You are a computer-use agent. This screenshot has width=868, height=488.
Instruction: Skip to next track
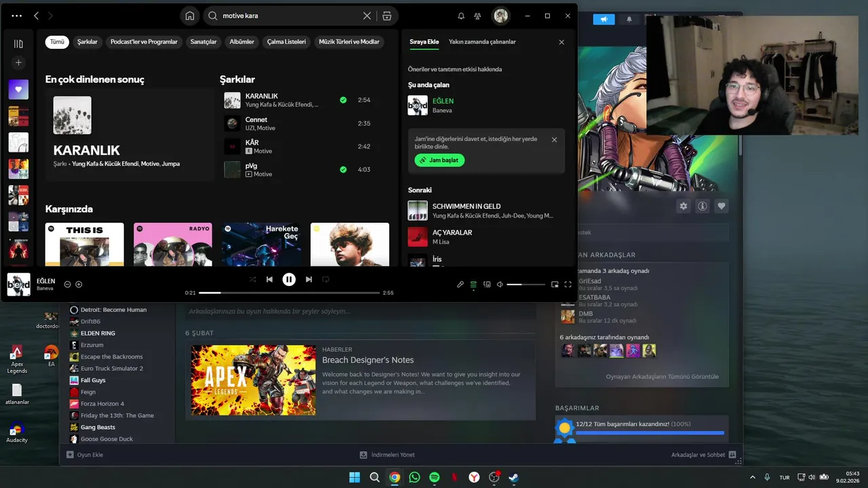click(309, 279)
